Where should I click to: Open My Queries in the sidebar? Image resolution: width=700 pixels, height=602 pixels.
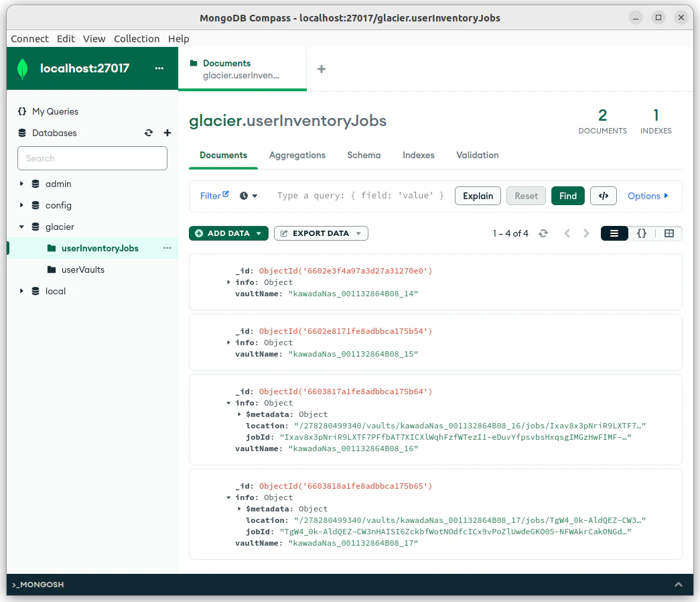tap(55, 111)
